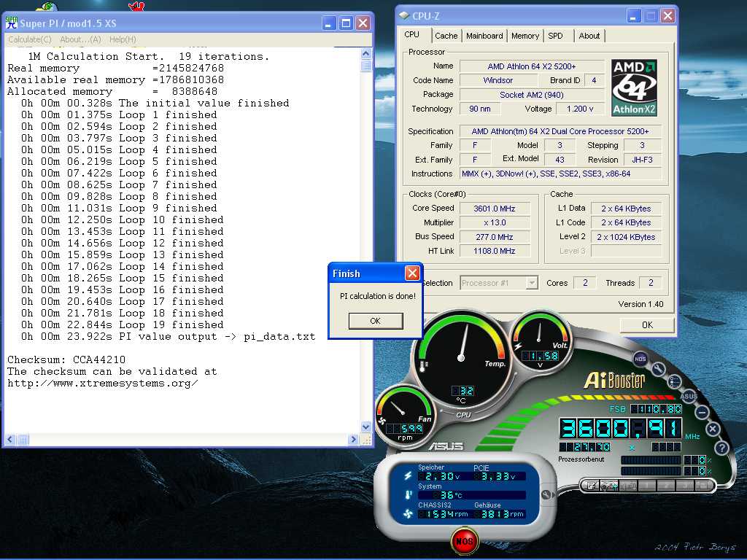Click the AMD Athlon 64 X2 logo

pyautogui.click(x=634, y=87)
